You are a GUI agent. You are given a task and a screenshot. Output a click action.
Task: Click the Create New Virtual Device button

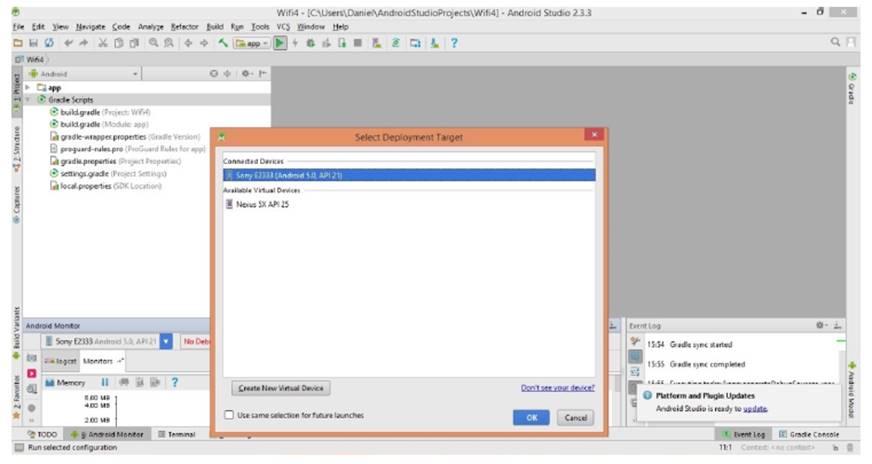(280, 388)
